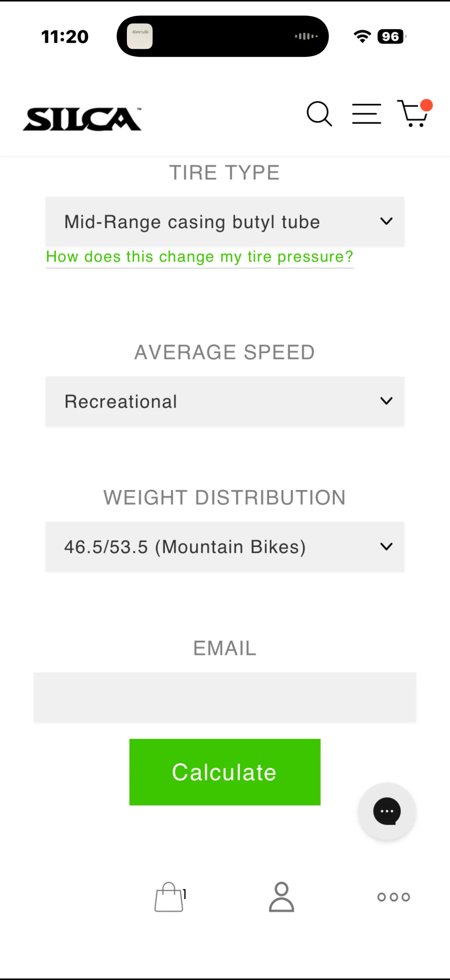View the shopping cart icon in header

coord(412,115)
